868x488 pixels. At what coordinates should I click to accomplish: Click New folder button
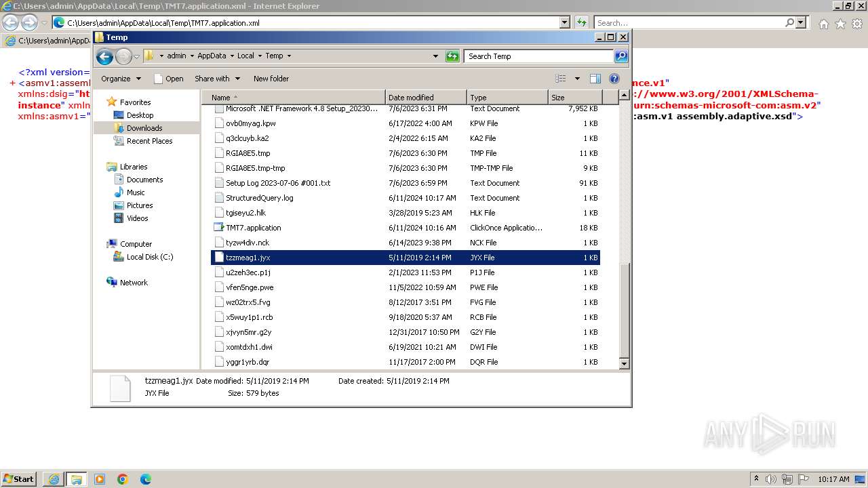271,79
